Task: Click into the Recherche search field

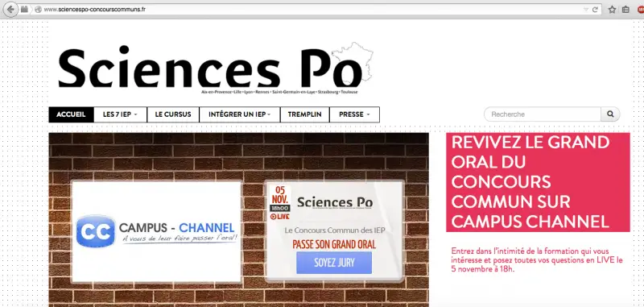Action: (x=543, y=114)
